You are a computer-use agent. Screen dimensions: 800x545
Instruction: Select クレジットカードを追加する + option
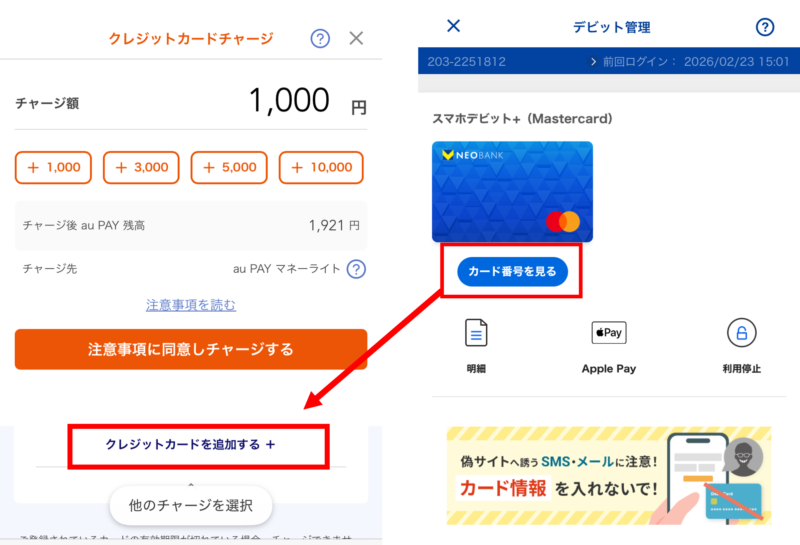[190, 444]
